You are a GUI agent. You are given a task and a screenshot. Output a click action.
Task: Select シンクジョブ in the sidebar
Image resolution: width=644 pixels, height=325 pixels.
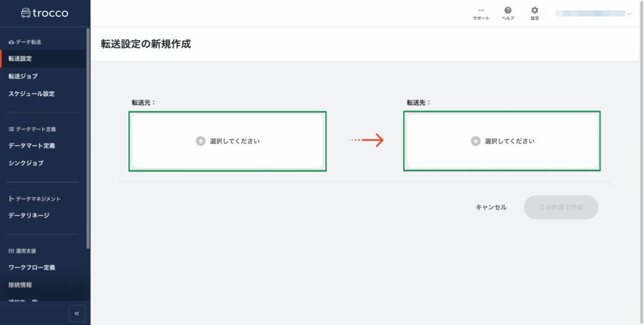[x=26, y=163]
